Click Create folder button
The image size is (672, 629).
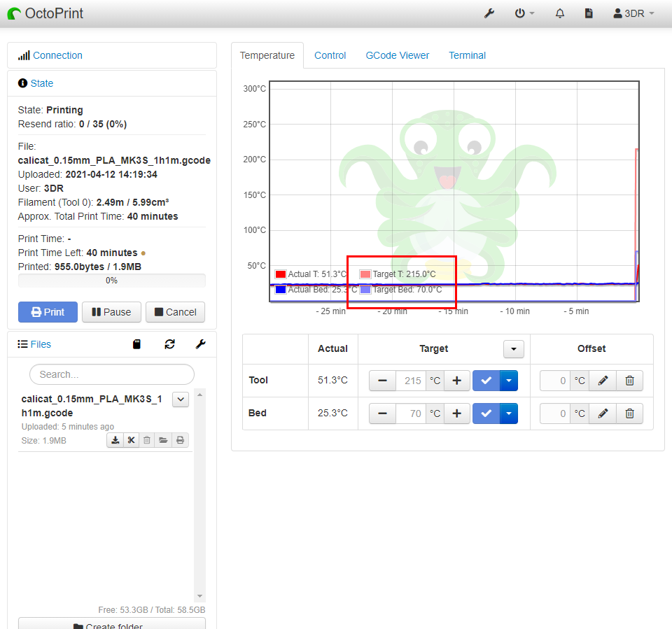click(112, 623)
